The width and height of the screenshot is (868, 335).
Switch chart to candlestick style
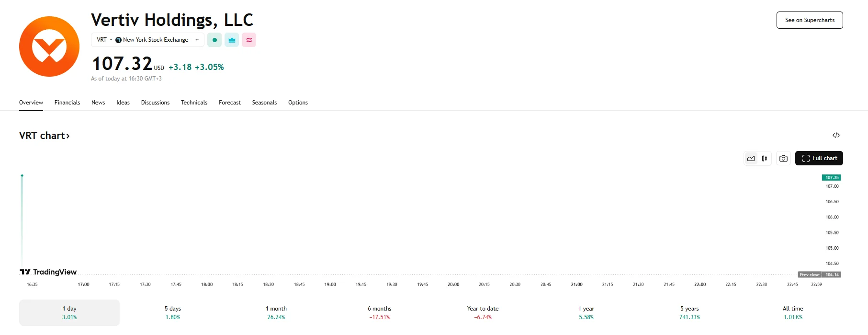765,158
